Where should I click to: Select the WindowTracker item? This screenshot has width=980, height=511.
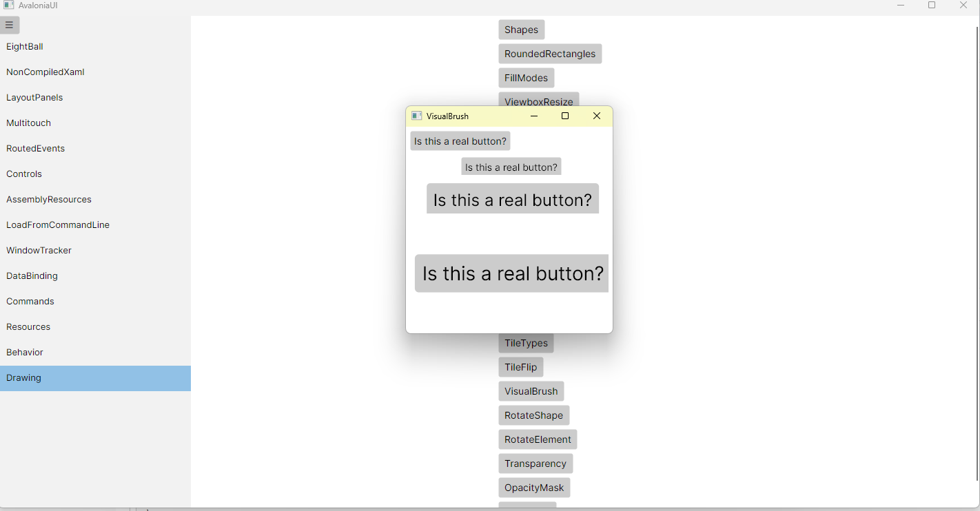pyautogui.click(x=95, y=251)
